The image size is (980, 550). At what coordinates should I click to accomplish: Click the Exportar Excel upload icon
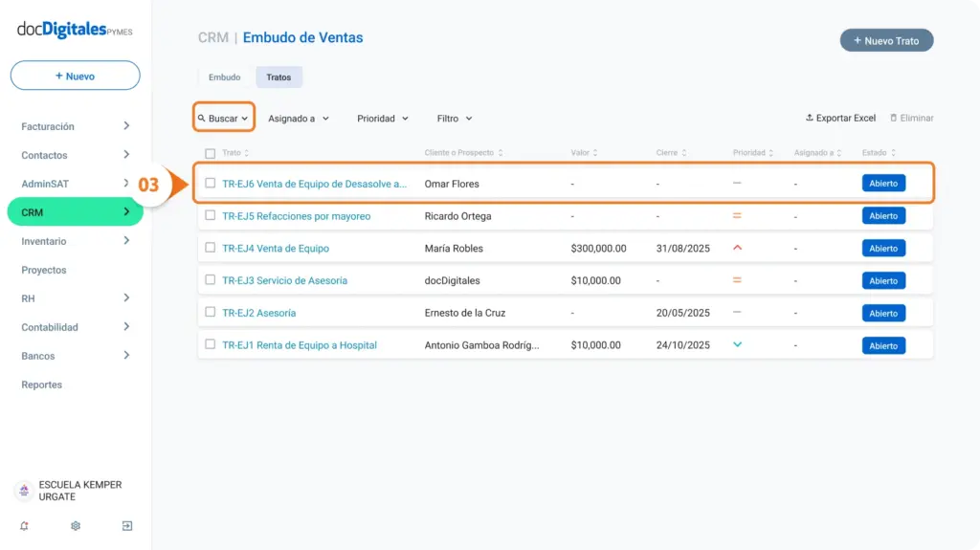coord(809,118)
